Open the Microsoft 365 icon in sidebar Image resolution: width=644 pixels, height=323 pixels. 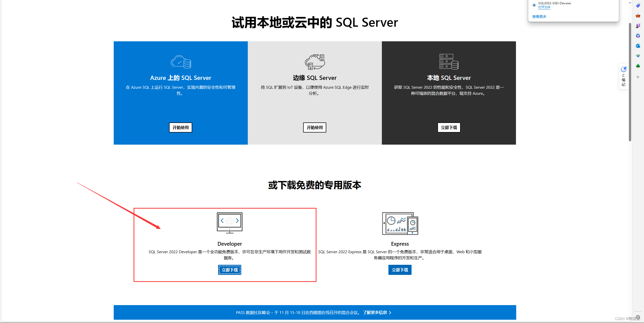point(638,36)
